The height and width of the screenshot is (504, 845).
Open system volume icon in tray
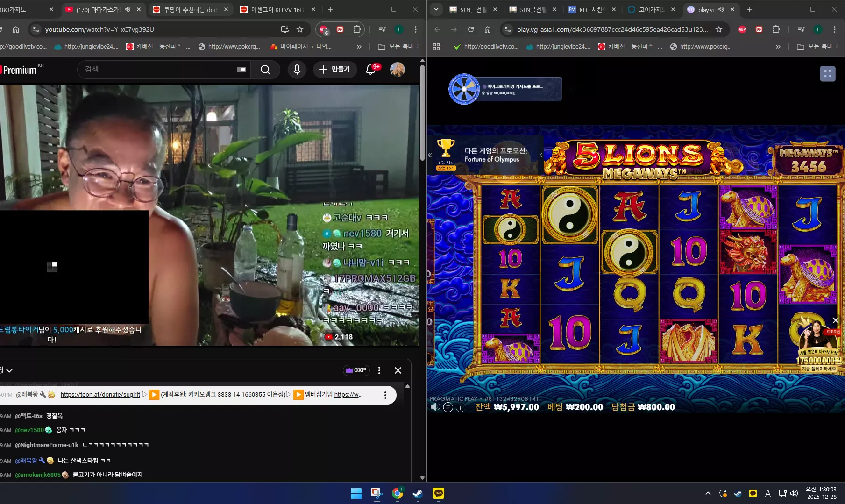(x=794, y=493)
